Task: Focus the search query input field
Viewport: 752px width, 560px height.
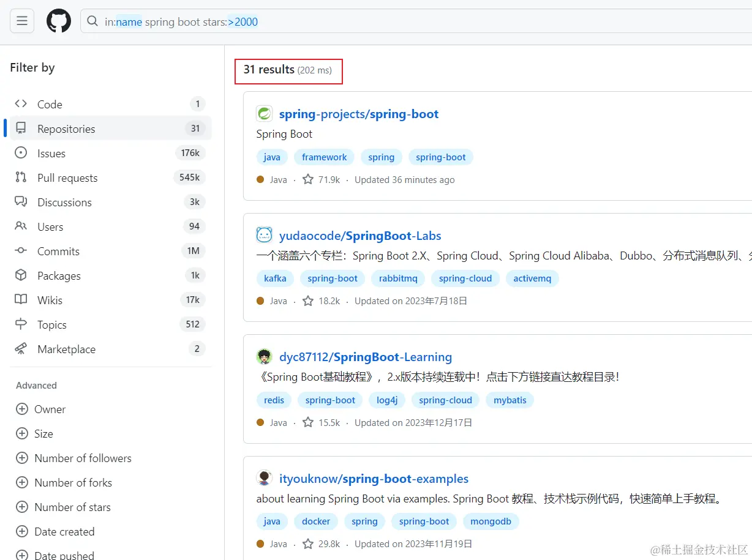Action: coord(416,21)
